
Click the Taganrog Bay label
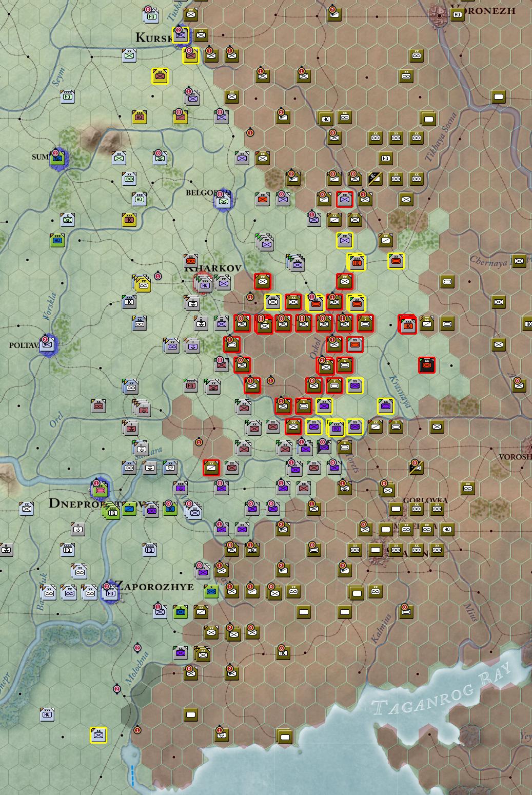[443, 689]
